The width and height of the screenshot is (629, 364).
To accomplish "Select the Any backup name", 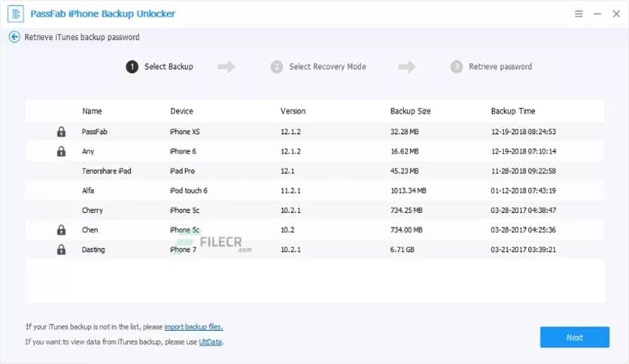I will (x=88, y=151).
